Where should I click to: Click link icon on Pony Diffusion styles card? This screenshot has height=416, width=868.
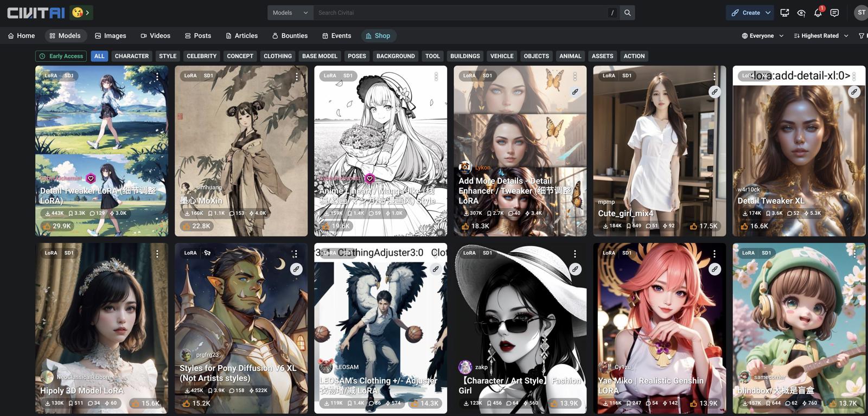click(x=296, y=269)
